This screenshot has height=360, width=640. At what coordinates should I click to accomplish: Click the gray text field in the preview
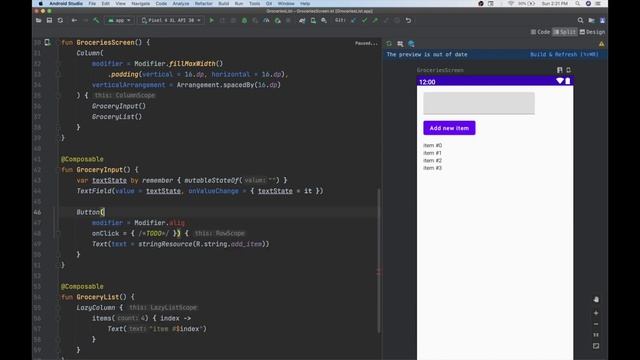coord(479,103)
